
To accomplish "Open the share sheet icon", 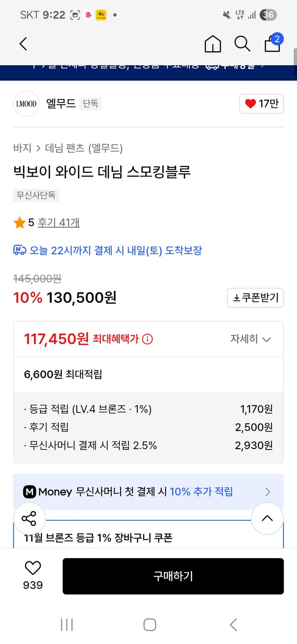I will tap(30, 519).
